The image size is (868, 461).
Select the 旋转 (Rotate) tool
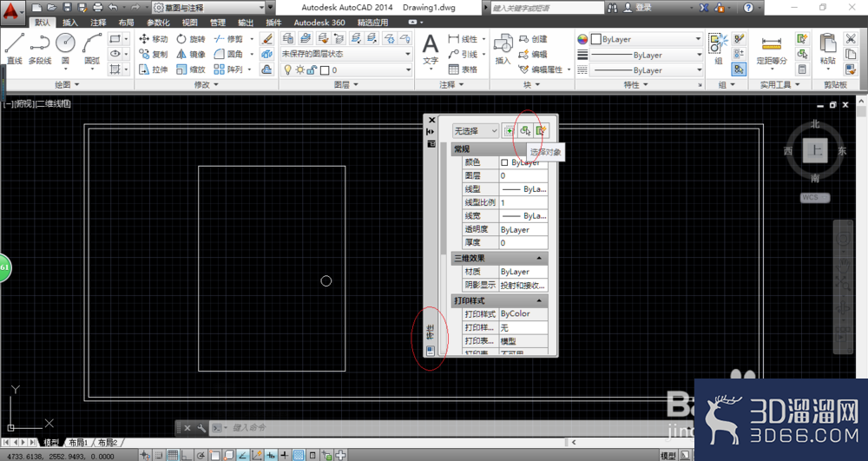(x=190, y=39)
